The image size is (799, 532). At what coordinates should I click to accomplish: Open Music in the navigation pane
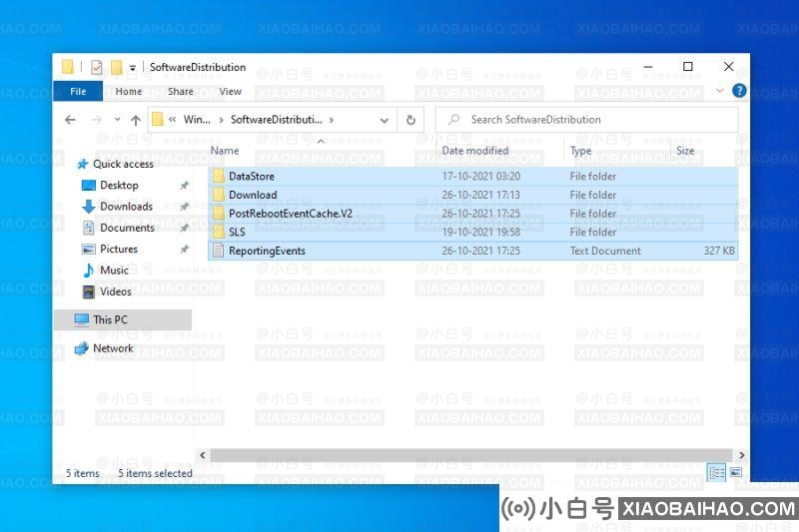pyautogui.click(x=114, y=270)
